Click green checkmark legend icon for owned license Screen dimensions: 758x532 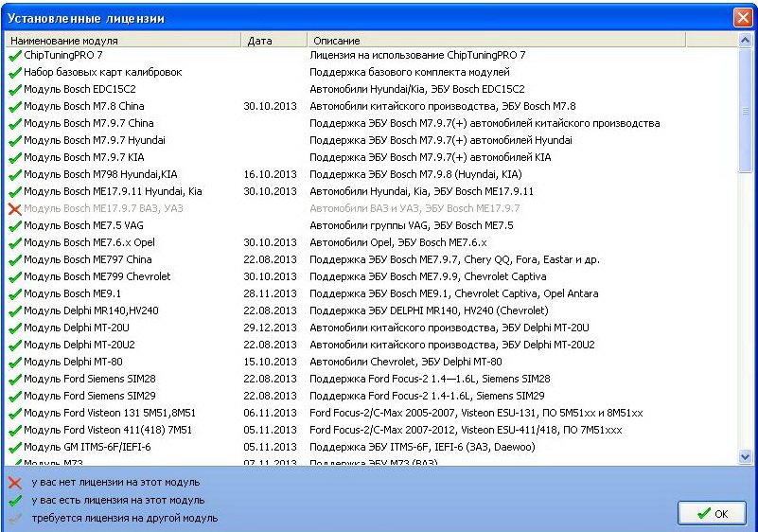pyautogui.click(x=15, y=501)
